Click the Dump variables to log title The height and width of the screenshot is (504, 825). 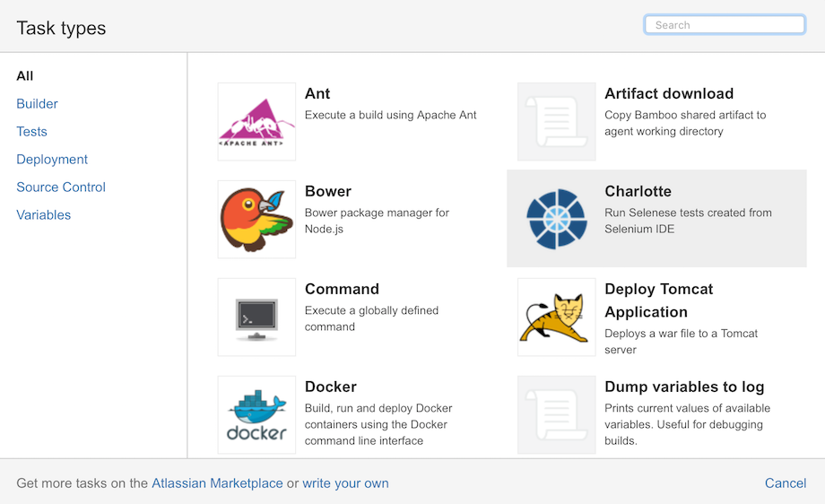point(684,387)
